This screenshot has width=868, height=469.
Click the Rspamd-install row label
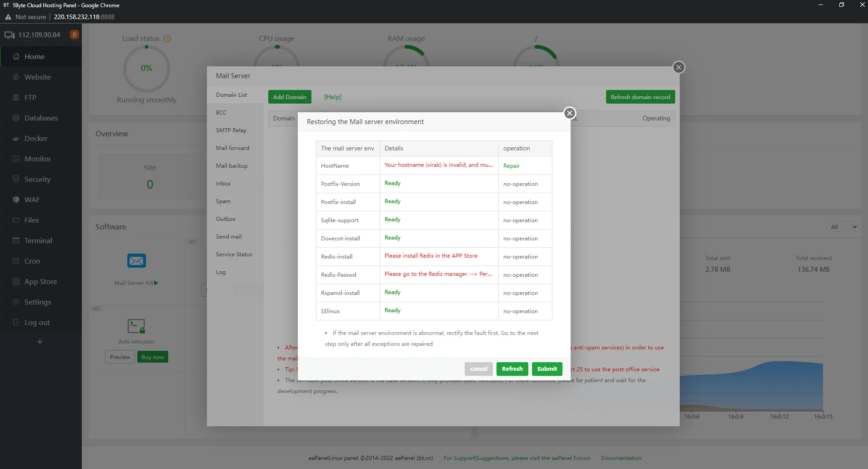click(340, 293)
